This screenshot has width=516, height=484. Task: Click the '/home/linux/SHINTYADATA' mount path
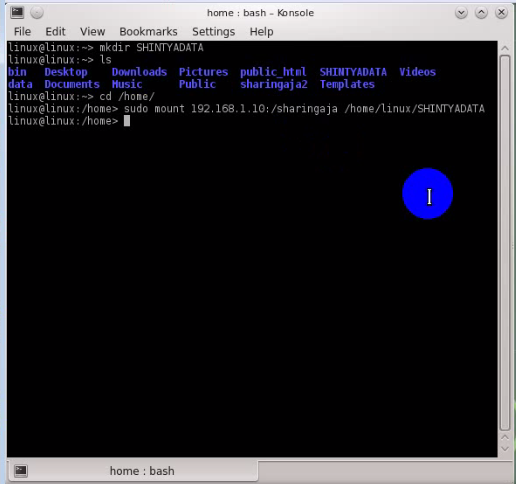tap(414, 109)
